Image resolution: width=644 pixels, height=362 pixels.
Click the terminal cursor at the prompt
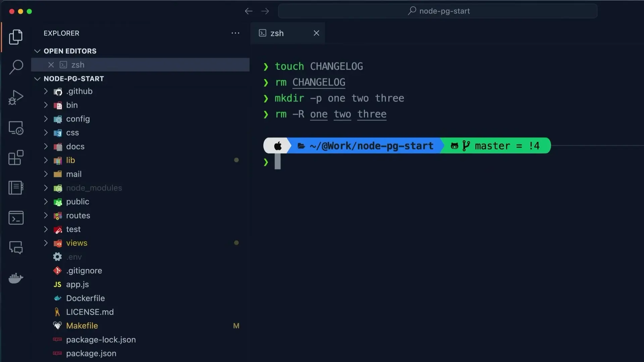(277, 162)
